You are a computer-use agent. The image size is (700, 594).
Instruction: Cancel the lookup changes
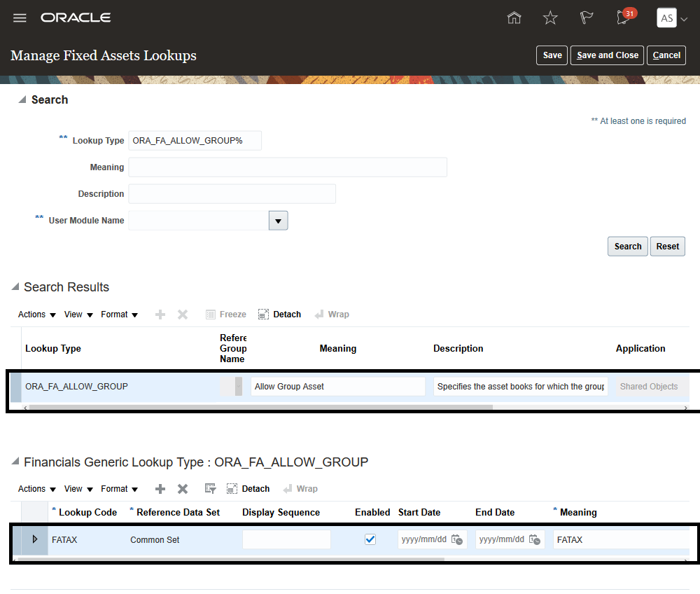[x=666, y=55]
